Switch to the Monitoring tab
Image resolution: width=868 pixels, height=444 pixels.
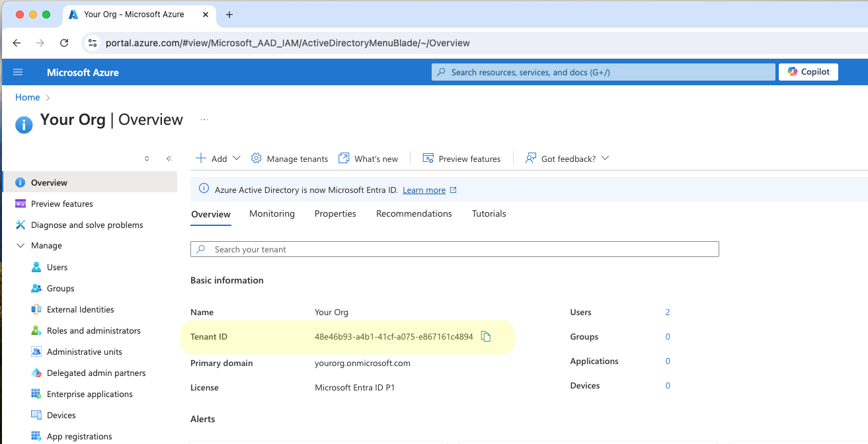click(x=272, y=214)
